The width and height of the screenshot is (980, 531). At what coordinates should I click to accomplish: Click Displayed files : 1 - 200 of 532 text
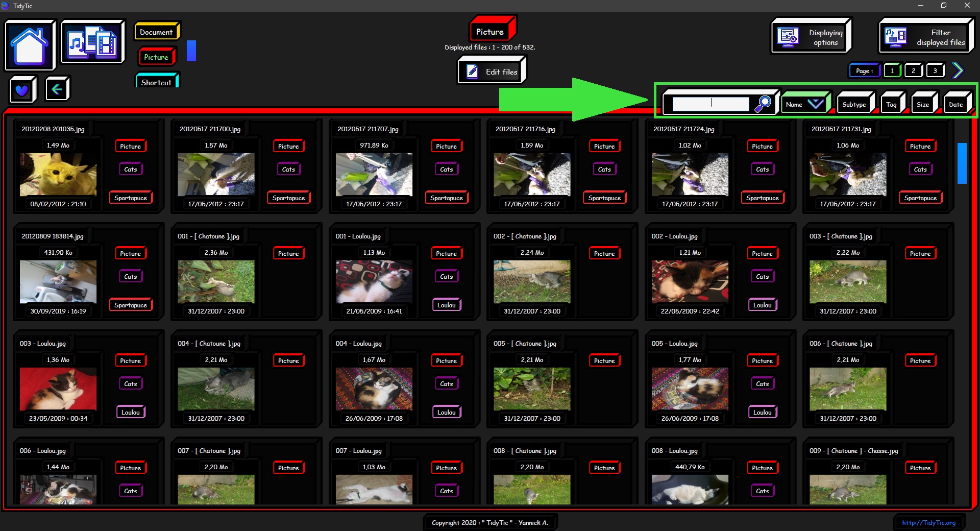490,47
